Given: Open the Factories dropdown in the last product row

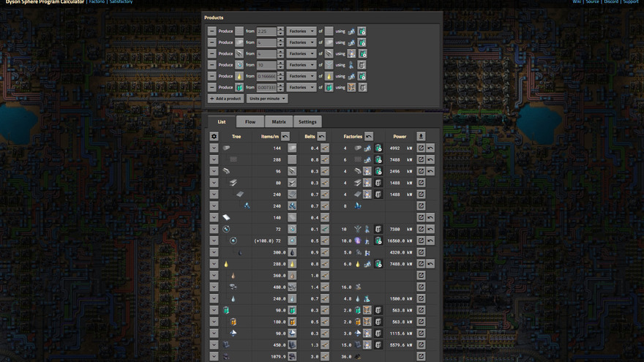Looking at the screenshot, I should pyautogui.click(x=302, y=87).
